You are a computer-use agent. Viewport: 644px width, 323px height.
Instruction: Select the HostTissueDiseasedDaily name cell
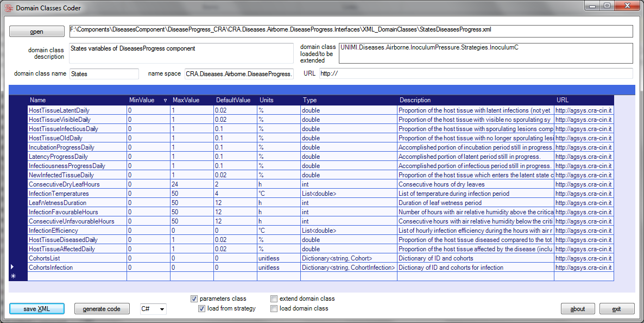click(x=77, y=240)
